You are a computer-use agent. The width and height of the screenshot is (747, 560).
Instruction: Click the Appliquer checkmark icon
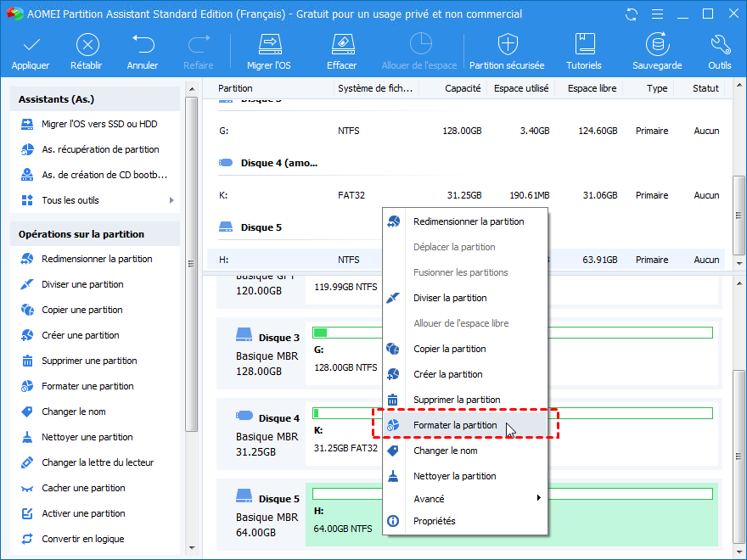tap(31, 45)
